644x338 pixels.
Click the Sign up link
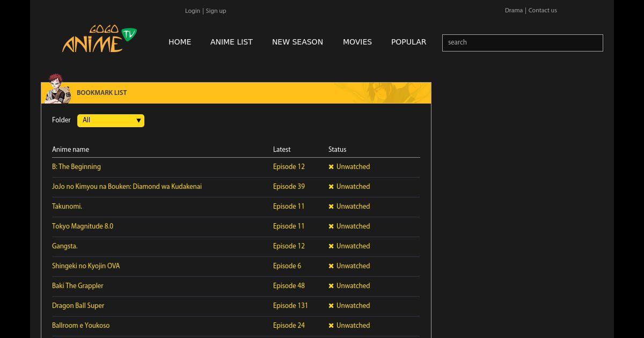click(x=216, y=11)
